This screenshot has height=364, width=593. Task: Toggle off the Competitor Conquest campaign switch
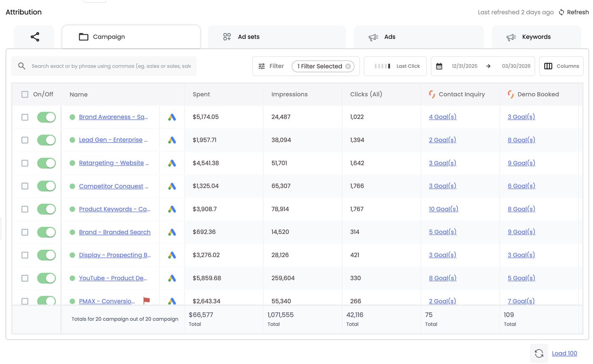click(x=47, y=186)
